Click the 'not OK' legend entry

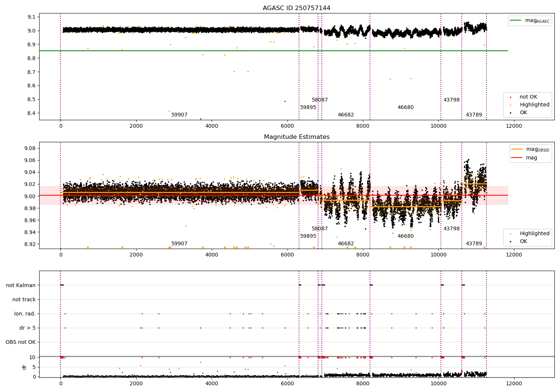tap(528, 97)
